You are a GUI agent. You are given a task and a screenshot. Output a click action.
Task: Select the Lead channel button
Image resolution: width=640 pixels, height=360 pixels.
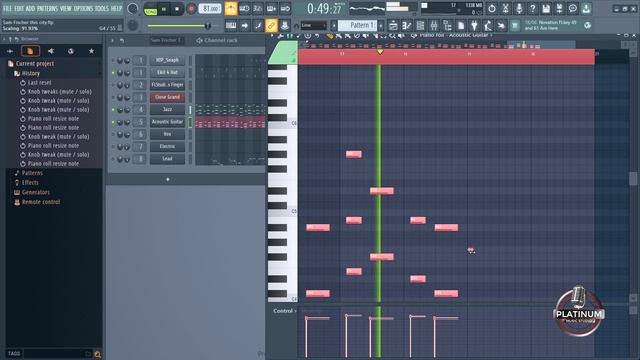[167, 158]
